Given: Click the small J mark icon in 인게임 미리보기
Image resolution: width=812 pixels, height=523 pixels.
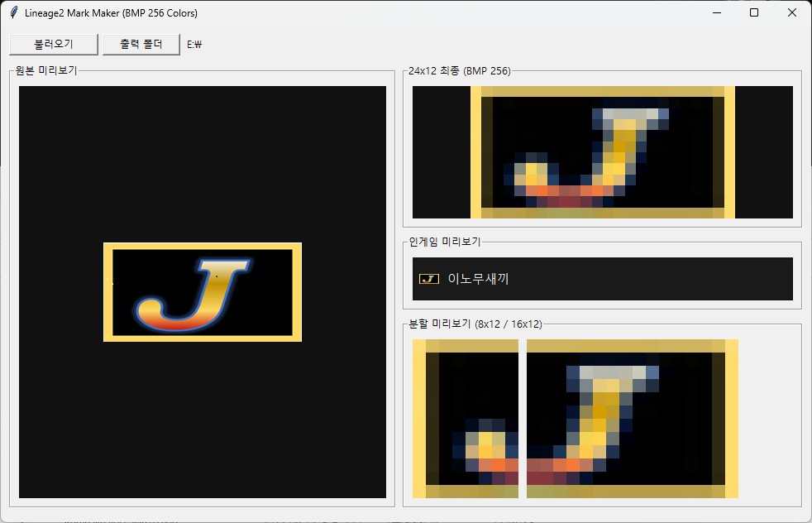Looking at the screenshot, I should (428, 279).
